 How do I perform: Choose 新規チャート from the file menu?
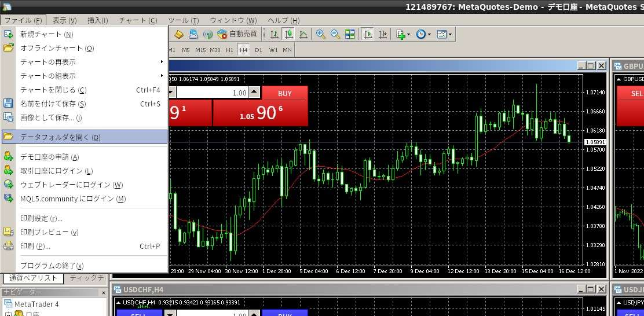[85, 35]
